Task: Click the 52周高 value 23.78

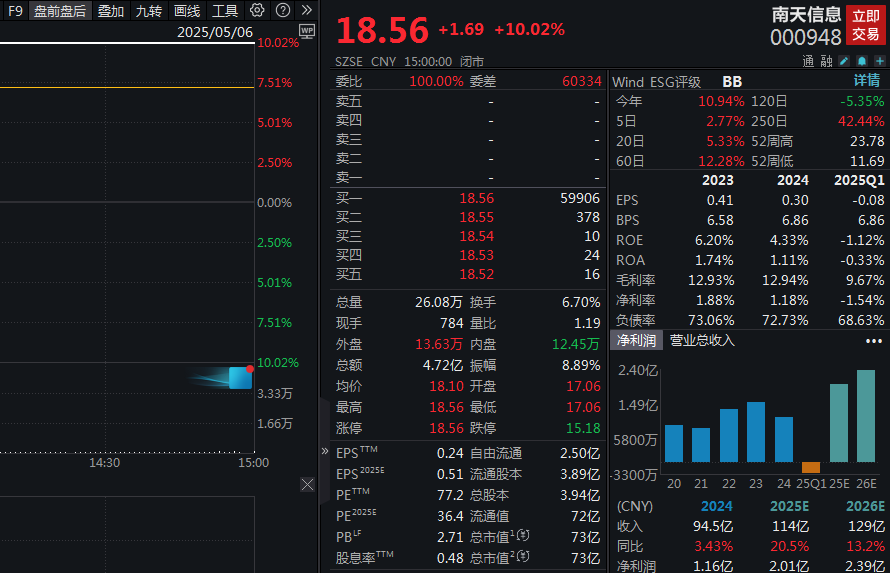Action: 867,141
